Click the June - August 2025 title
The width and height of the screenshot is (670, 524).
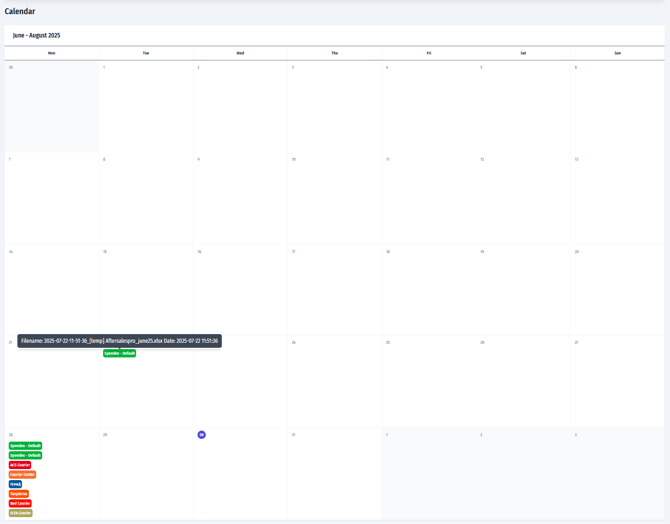click(x=37, y=35)
